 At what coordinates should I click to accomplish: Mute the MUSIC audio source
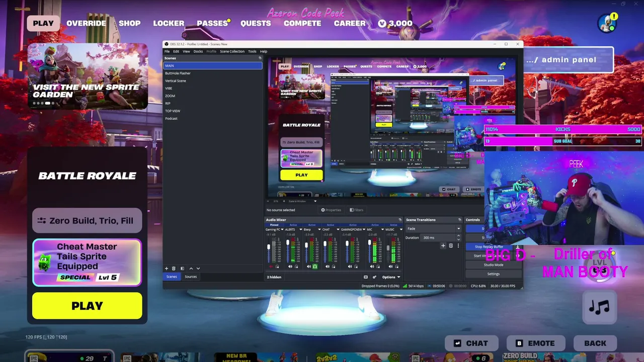point(390,266)
